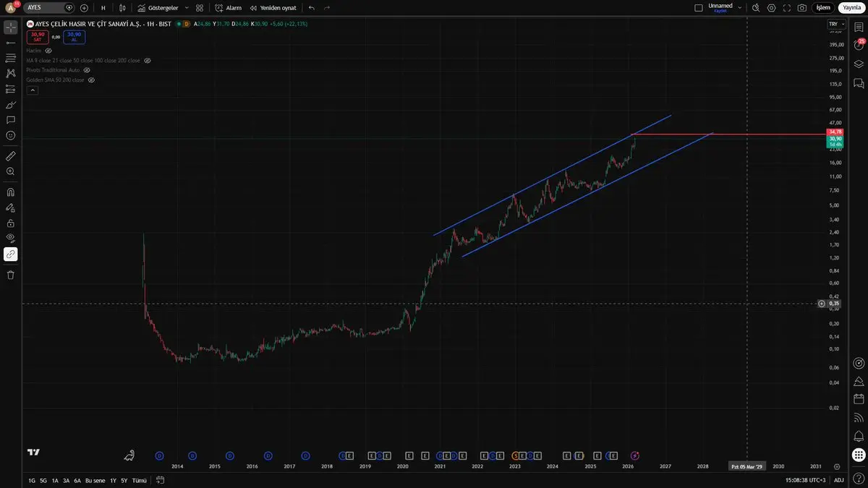
Task: Select the 3A time range
Action: 66,480
